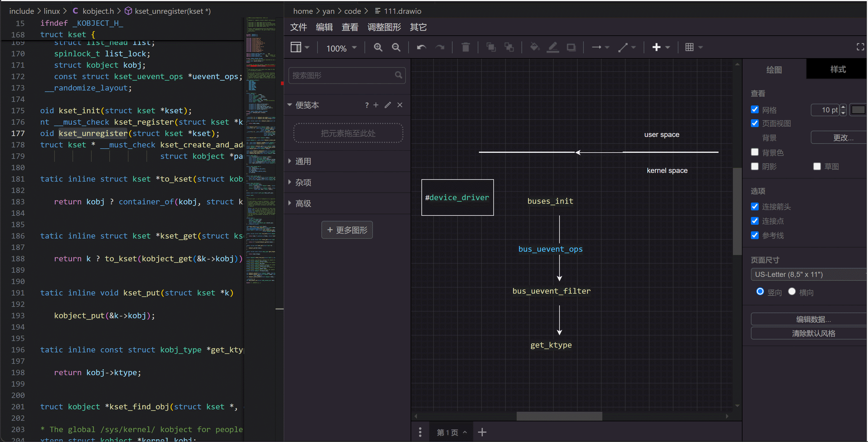The width and height of the screenshot is (868, 442).
Task: Toggle shadow with the shadow icon
Action: pyautogui.click(x=571, y=47)
